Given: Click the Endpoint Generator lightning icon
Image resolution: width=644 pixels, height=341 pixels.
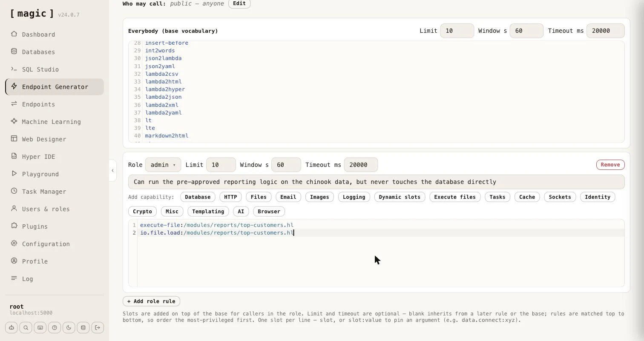Looking at the screenshot, I should coord(14,86).
